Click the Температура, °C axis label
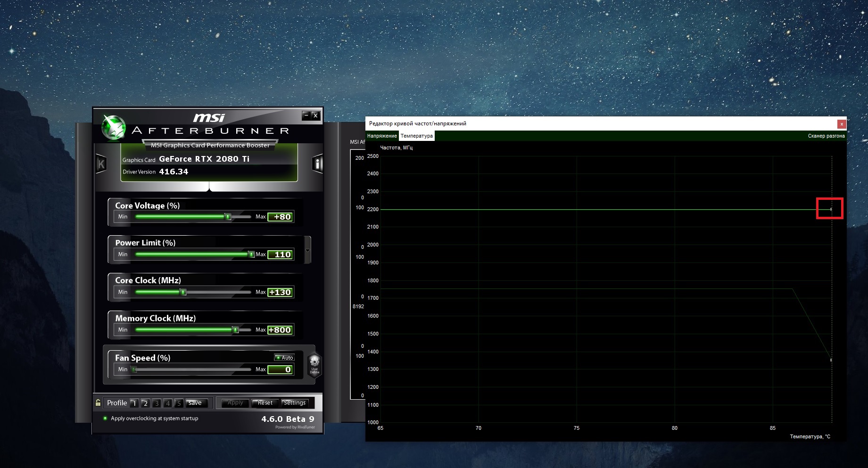 [x=810, y=436]
